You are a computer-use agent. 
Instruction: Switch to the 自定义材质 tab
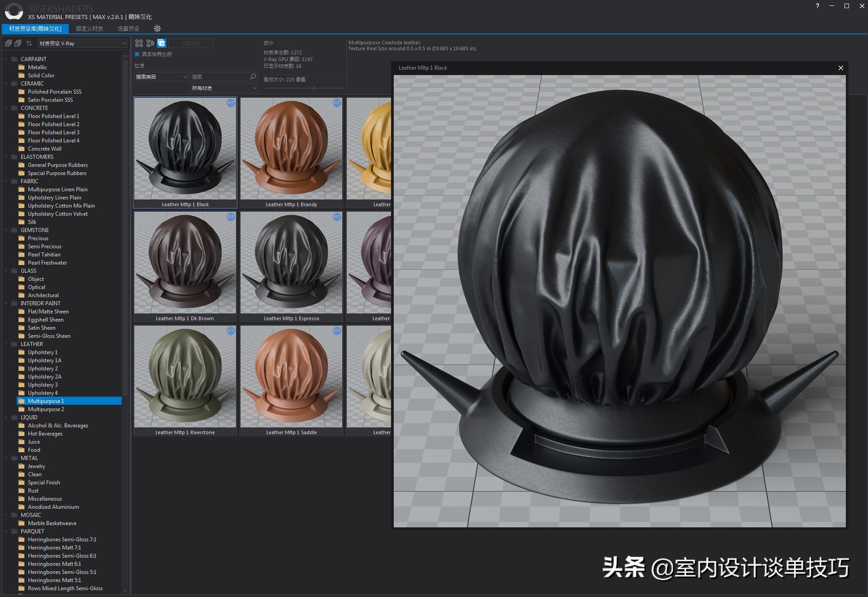tap(90, 28)
